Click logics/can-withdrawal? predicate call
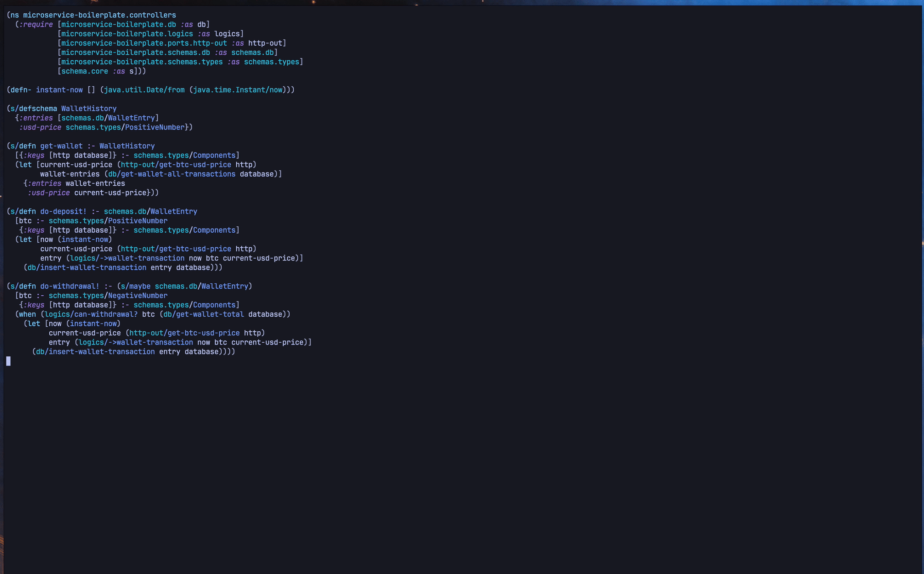924x574 pixels. (x=91, y=314)
